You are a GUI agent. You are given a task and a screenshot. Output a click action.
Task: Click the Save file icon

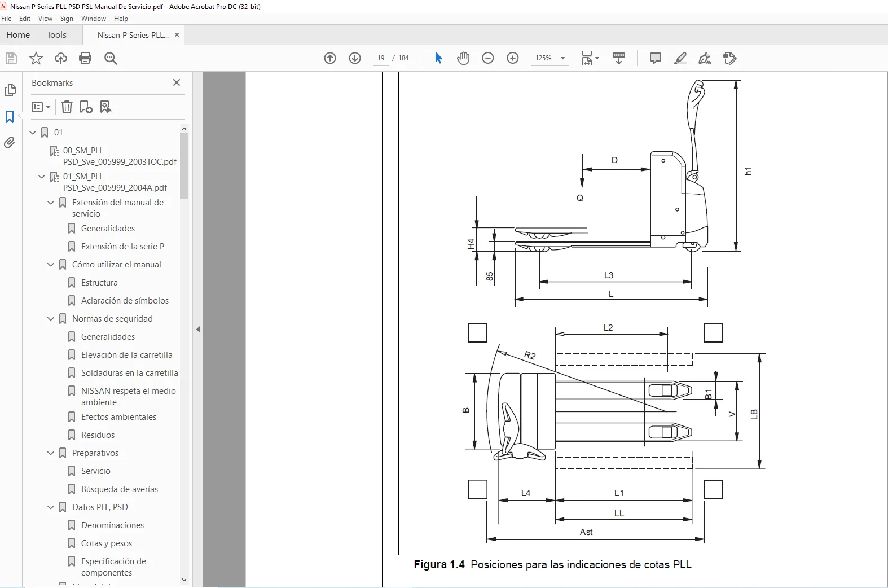pyautogui.click(x=11, y=58)
